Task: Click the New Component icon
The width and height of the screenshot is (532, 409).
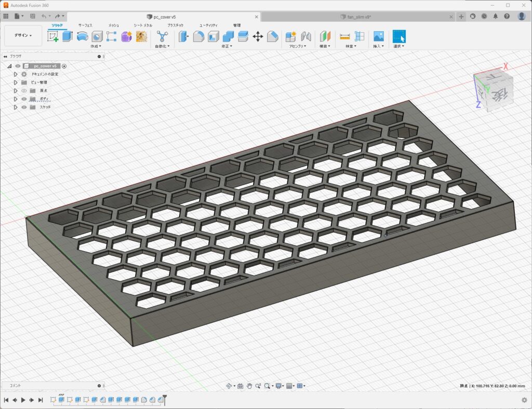Action: point(291,36)
